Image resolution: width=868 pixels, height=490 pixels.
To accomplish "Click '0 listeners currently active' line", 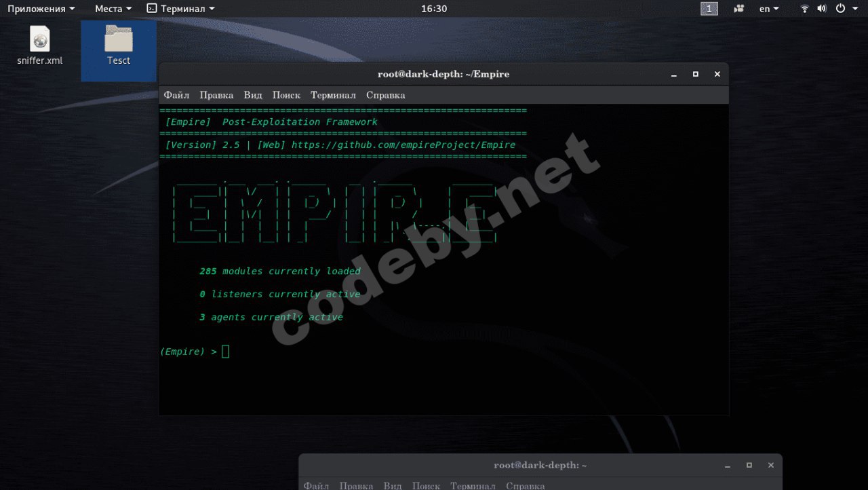I will pyautogui.click(x=280, y=294).
